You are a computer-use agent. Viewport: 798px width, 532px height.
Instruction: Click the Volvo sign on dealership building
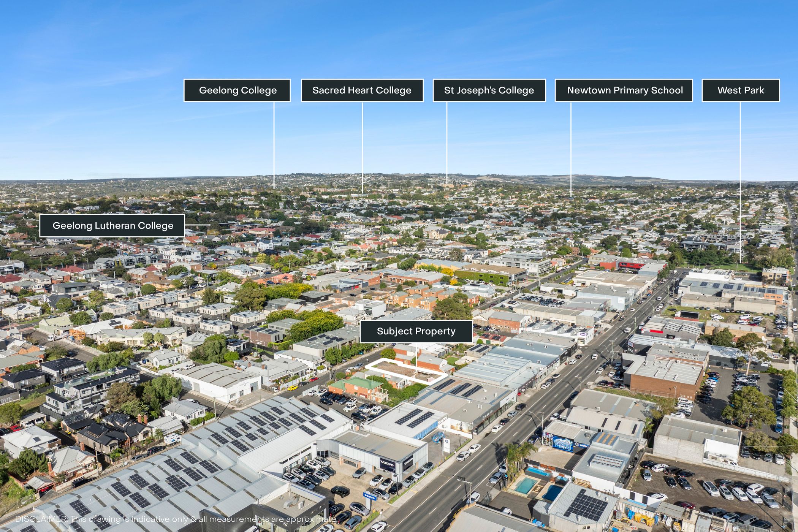387,464
